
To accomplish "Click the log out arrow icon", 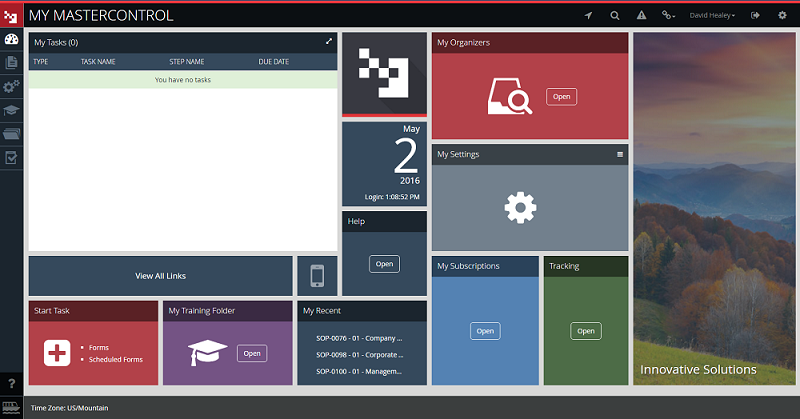I will (756, 15).
